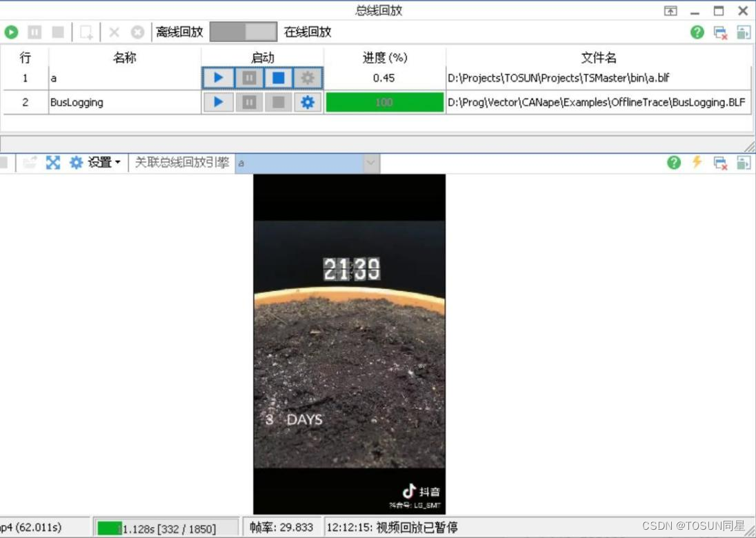Click the BusLogging.BLF file path cell
The width and height of the screenshot is (756, 538).
598,102
